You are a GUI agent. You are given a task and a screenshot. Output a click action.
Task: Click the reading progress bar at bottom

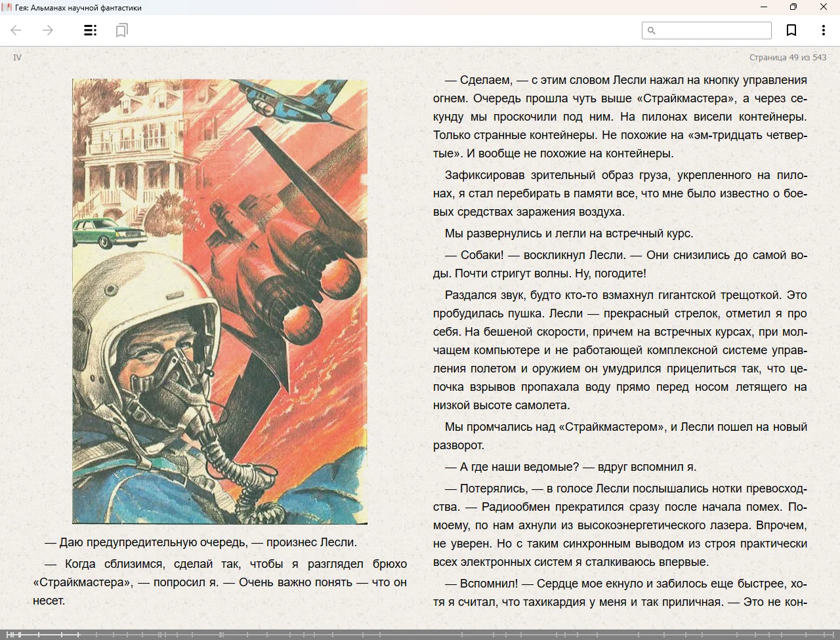(x=420, y=634)
